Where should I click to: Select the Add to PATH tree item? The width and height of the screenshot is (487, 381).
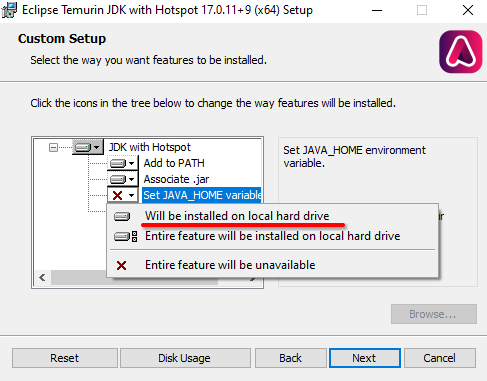tap(174, 163)
